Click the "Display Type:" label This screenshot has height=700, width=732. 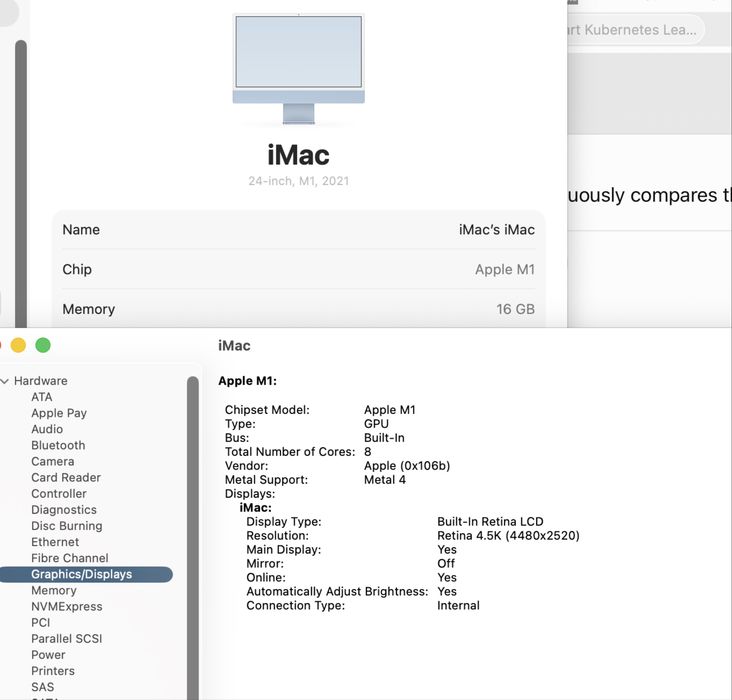(284, 522)
